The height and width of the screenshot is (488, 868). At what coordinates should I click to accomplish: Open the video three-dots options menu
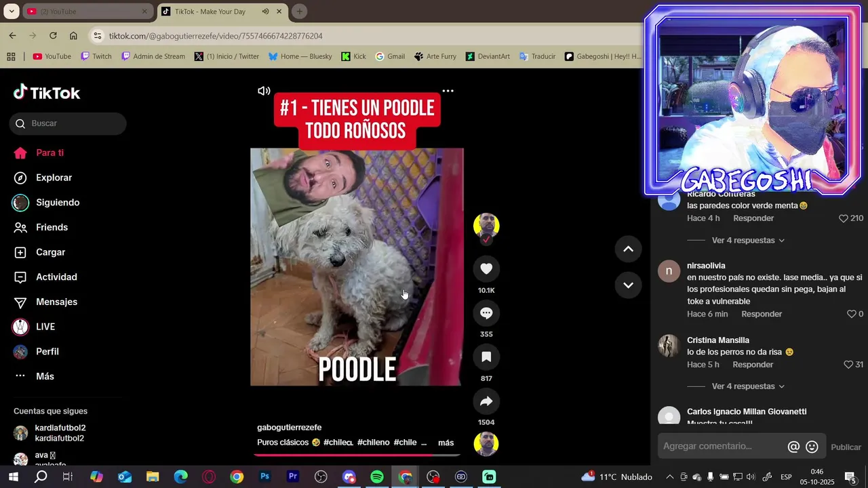[x=448, y=91]
